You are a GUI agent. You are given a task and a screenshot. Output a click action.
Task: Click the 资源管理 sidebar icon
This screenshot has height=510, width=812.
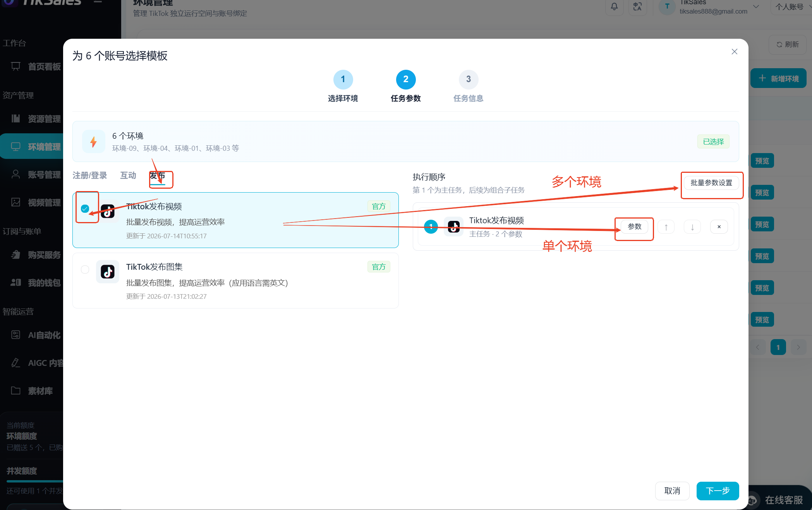point(15,119)
